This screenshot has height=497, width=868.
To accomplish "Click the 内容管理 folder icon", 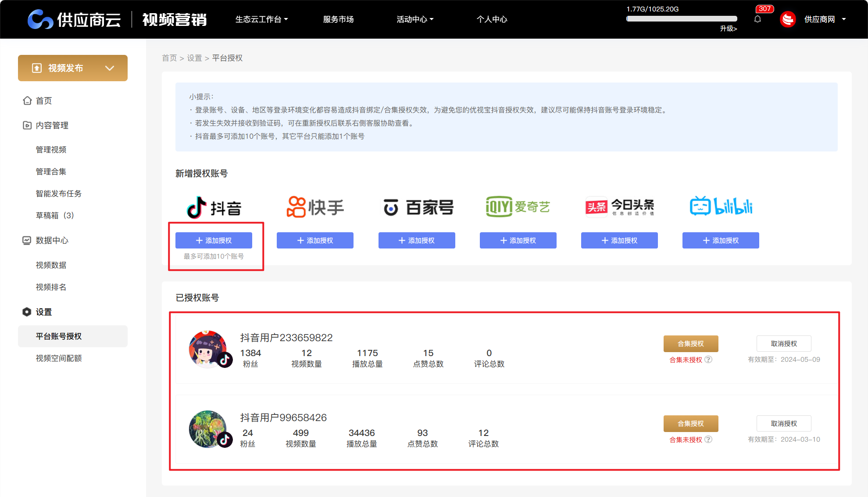I will [x=27, y=125].
